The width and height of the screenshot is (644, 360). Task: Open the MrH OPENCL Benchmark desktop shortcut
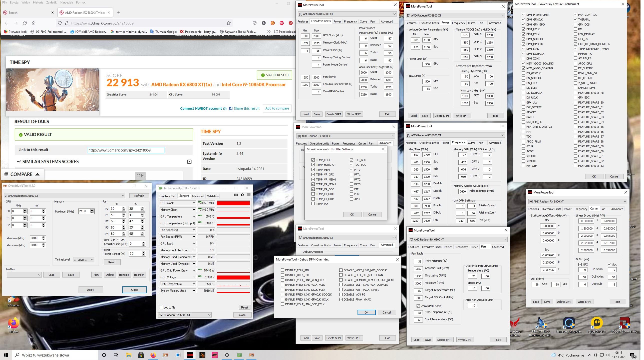541,327
